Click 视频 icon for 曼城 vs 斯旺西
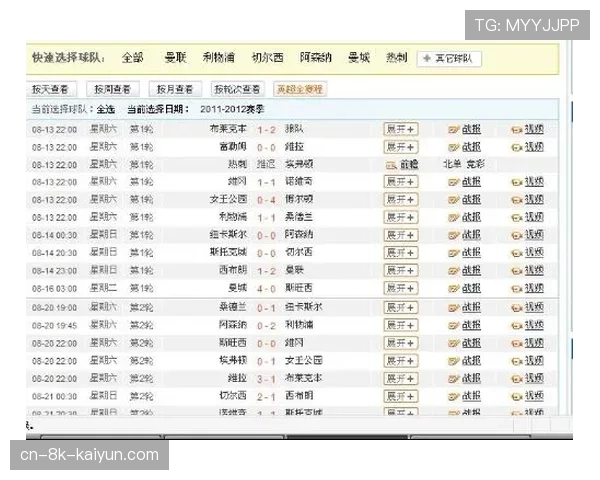 [x=517, y=289]
